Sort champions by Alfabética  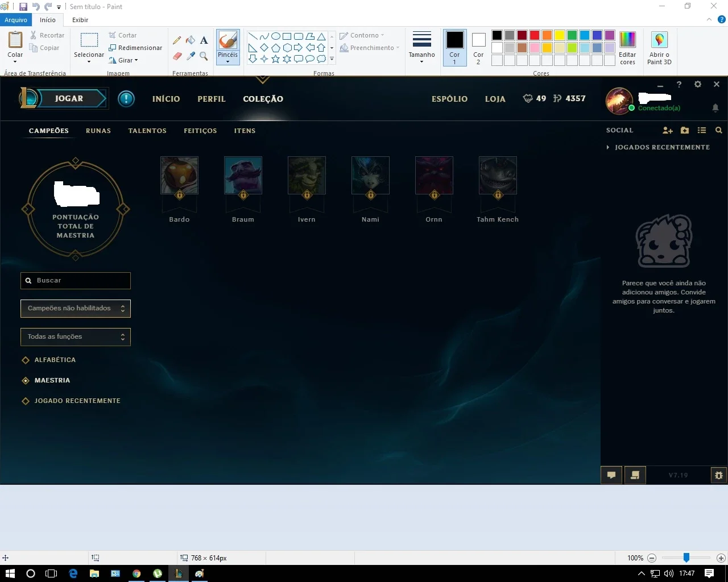tap(49, 360)
